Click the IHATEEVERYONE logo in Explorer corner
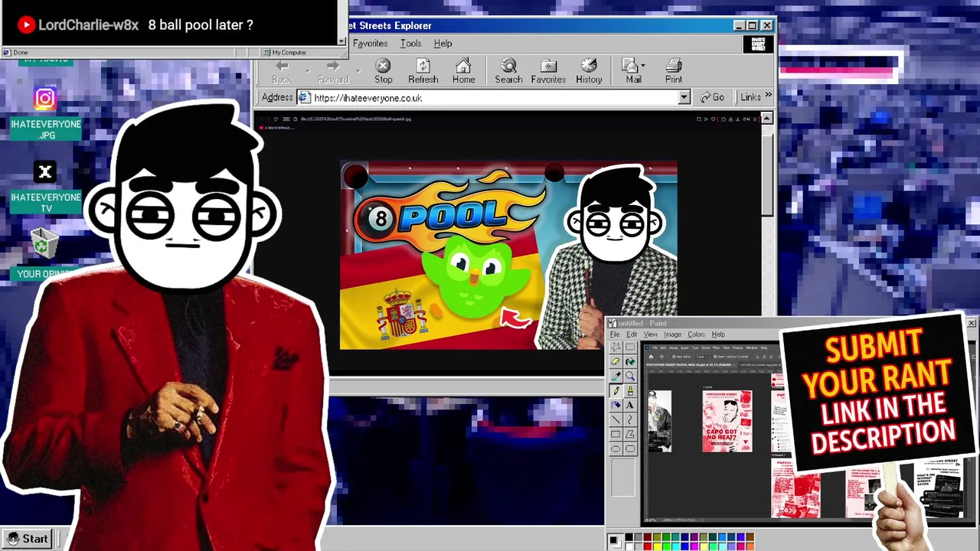980x551 pixels. tap(758, 44)
